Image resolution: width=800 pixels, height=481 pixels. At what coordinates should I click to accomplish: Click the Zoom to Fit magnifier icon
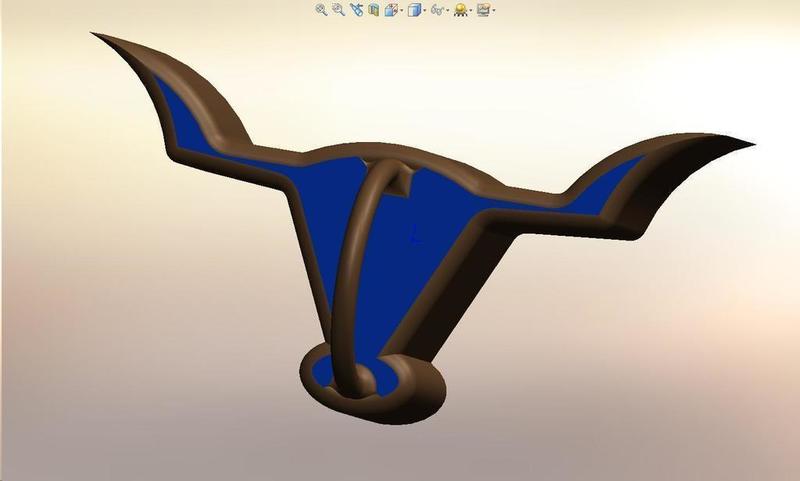pos(321,10)
